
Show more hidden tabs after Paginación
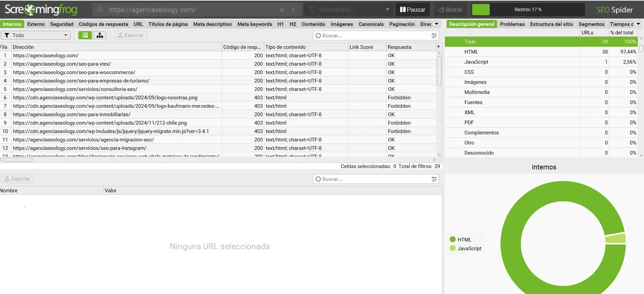pos(437,24)
